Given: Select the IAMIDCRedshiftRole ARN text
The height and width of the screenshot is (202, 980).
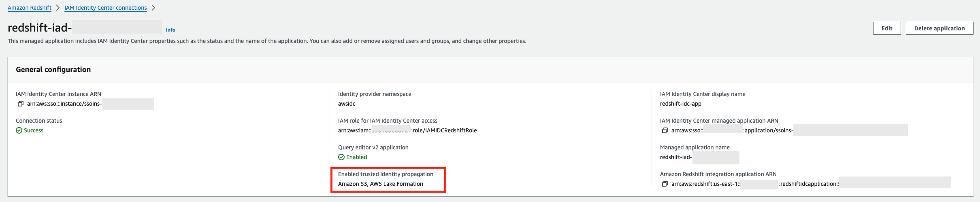Looking at the screenshot, I should coord(407,130).
